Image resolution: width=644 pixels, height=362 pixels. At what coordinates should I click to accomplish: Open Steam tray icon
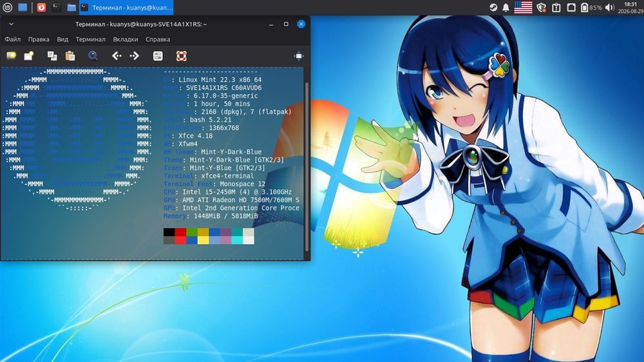point(493,7)
